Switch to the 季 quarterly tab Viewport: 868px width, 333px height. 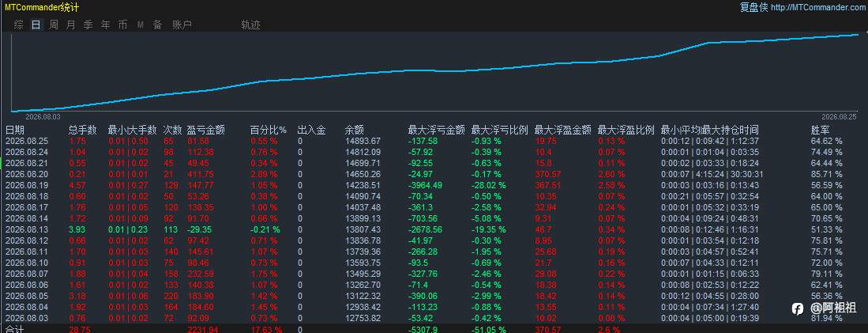(x=88, y=25)
